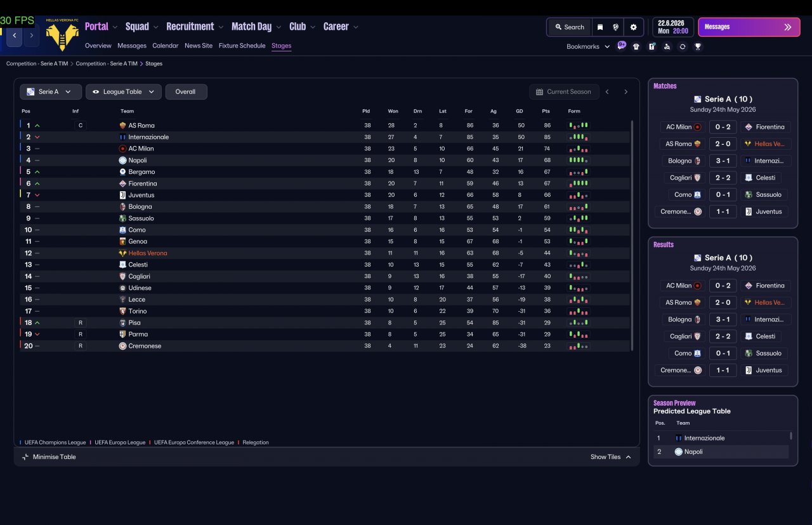This screenshot has width=812, height=525.
Task: Sort the table by the Pts column header
Action: (546, 111)
